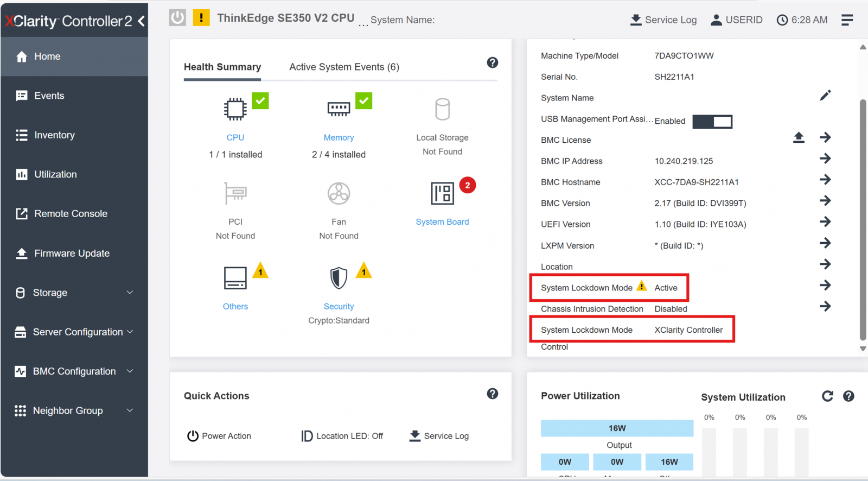868x481 pixels.
Task: Toggle the USB Management Port Assignment switch
Action: (x=712, y=122)
